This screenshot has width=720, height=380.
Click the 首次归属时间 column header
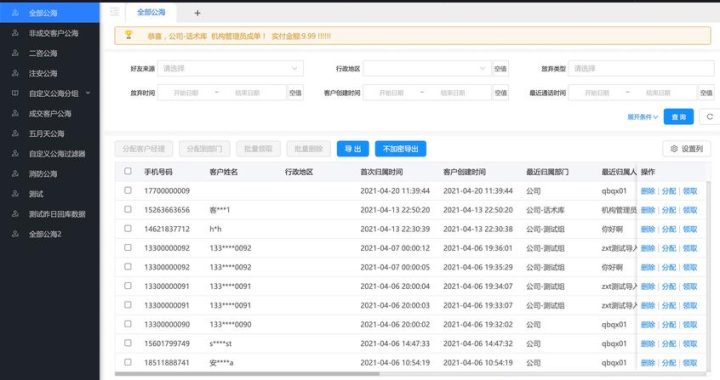point(382,172)
